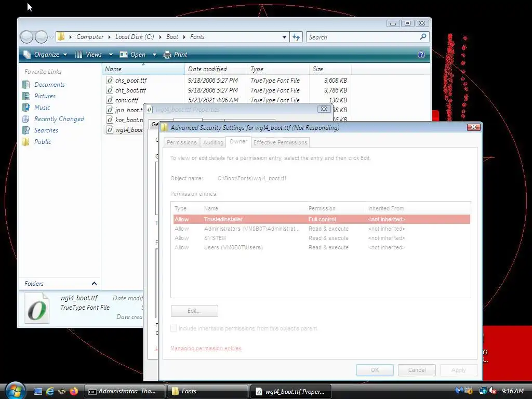This screenshot has width=532, height=399.
Task: Switch to wgl4_boot.ttf Properties taskbar button
Action: [290, 391]
